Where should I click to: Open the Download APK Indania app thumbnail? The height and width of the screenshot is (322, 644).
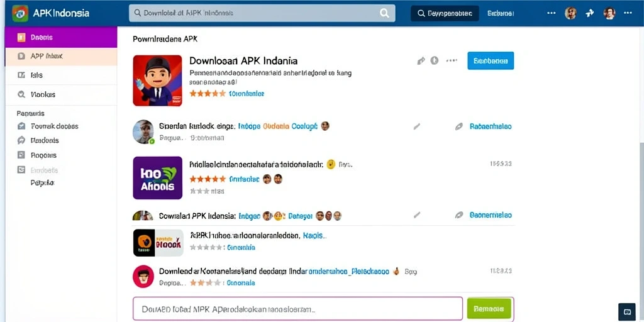157,80
